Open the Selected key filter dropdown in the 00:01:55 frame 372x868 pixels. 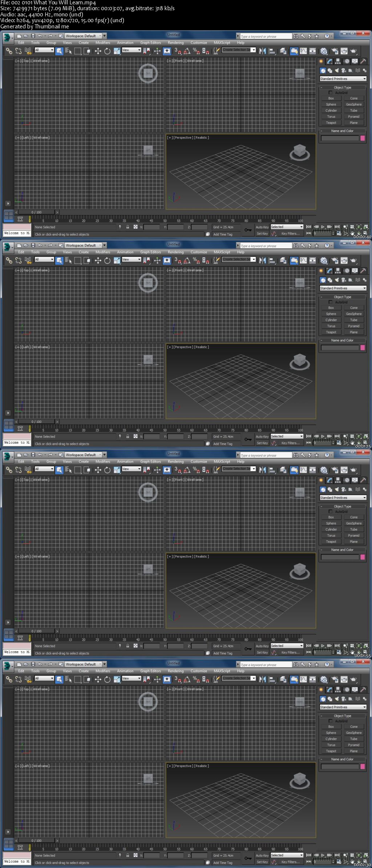click(287, 645)
